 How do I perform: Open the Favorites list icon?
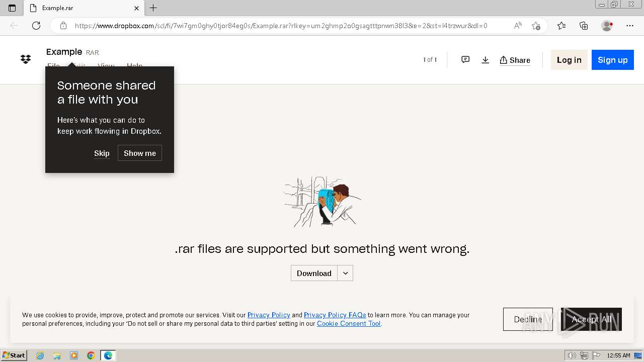tap(561, 26)
